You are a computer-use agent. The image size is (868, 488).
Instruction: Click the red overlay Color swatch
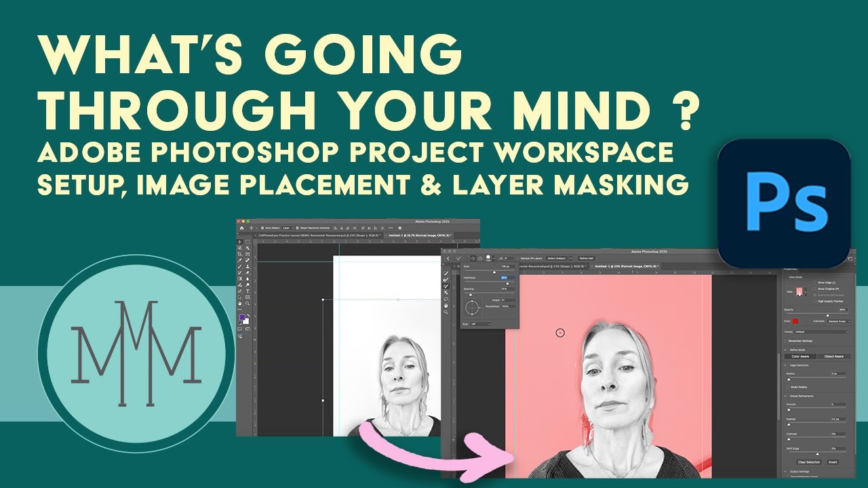tap(795, 321)
